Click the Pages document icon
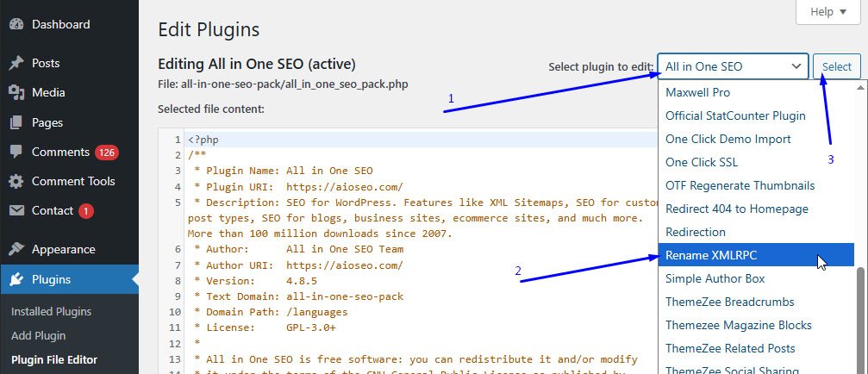Image resolution: width=868 pixels, height=374 pixels. click(x=16, y=122)
